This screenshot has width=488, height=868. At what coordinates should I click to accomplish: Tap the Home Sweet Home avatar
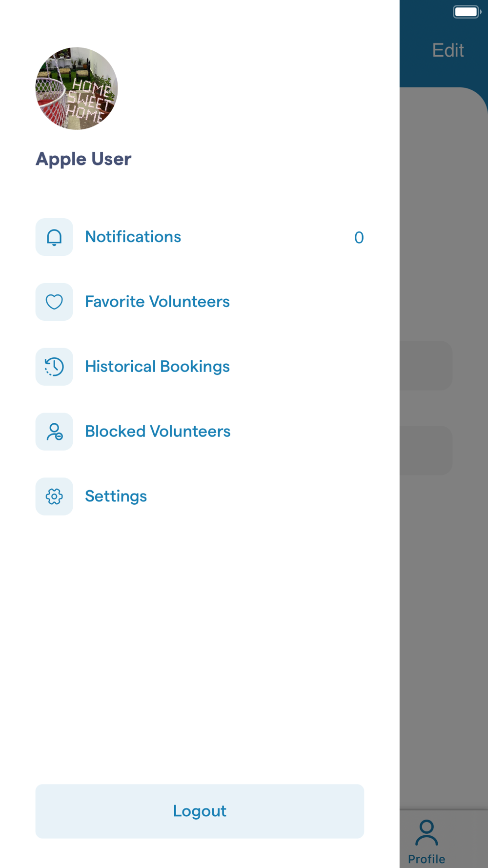pyautogui.click(x=77, y=88)
